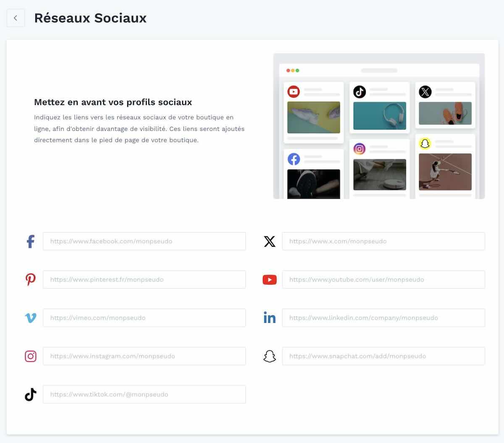Image resolution: width=504 pixels, height=443 pixels.
Task: Click the TikTok badge in the preview illustration
Action: 360,92
